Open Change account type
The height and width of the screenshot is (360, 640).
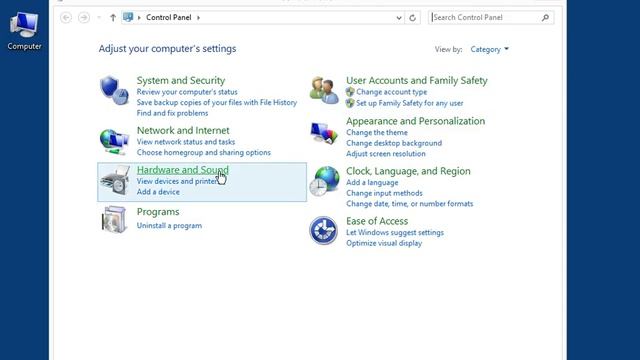[391, 92]
